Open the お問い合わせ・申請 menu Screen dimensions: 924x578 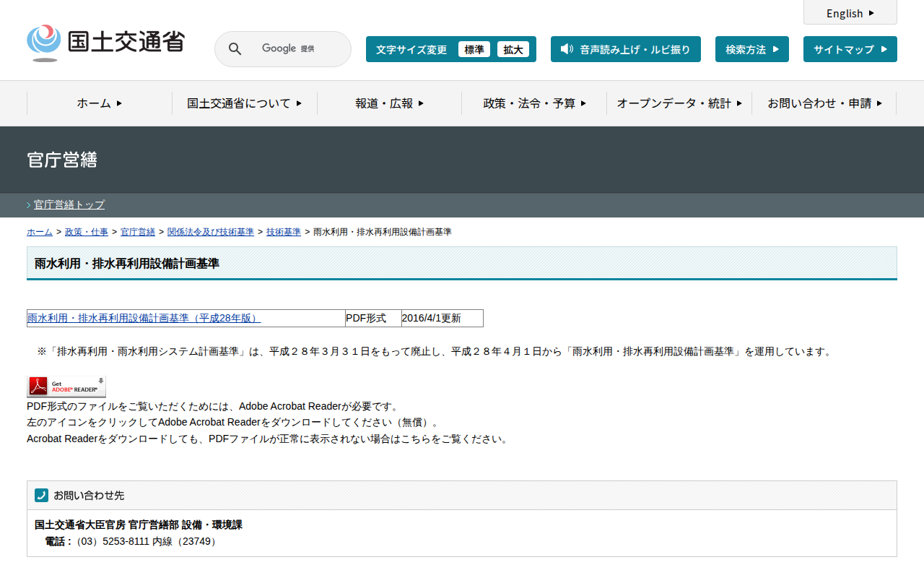pos(824,103)
